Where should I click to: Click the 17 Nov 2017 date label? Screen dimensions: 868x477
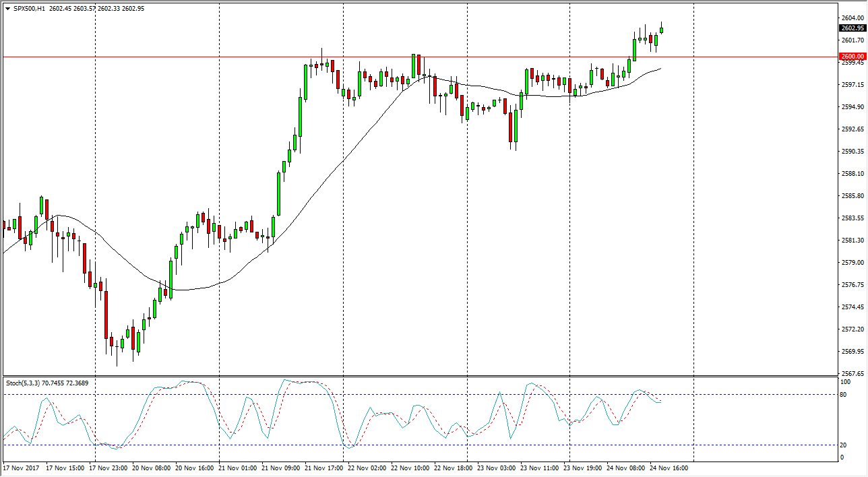click(22, 468)
